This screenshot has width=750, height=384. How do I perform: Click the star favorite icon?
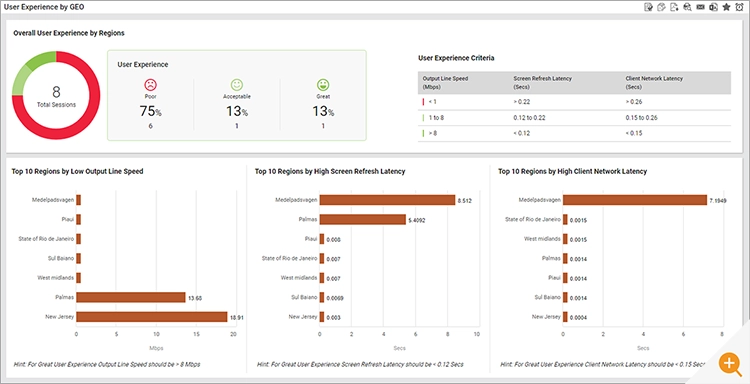[x=726, y=7]
